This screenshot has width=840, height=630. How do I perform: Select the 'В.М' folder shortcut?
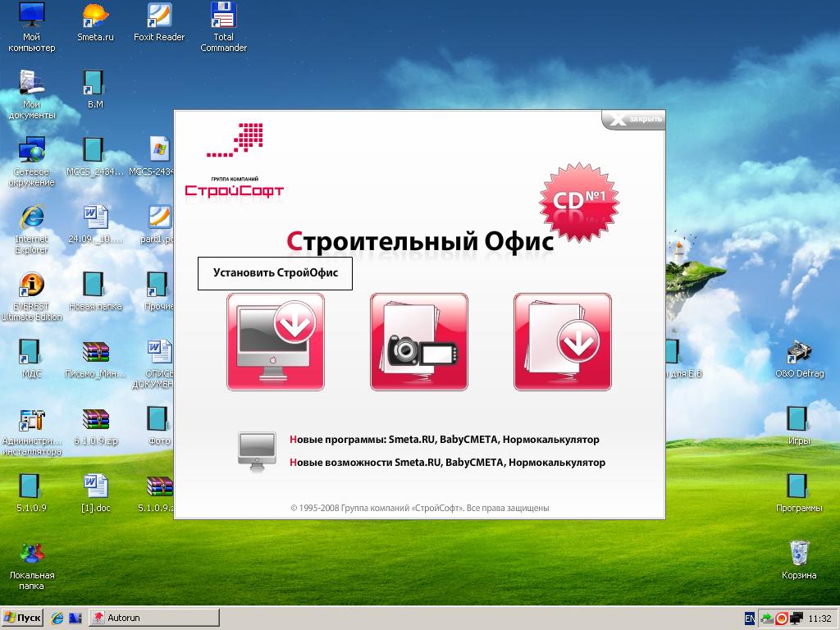click(95, 89)
